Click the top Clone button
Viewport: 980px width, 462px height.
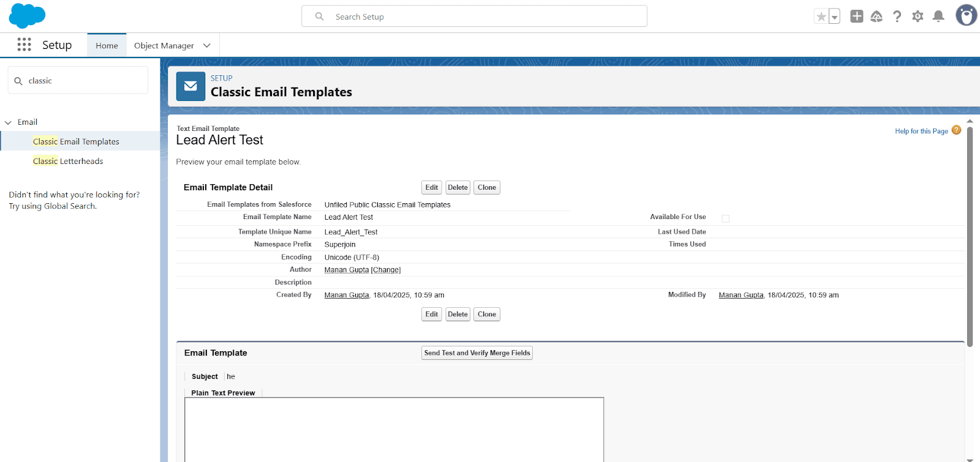(487, 187)
